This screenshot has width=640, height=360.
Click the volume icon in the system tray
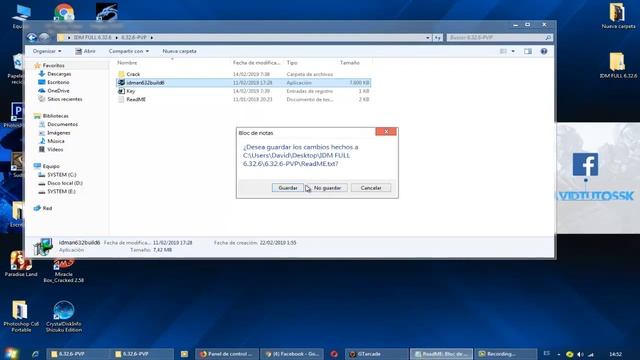(580, 354)
